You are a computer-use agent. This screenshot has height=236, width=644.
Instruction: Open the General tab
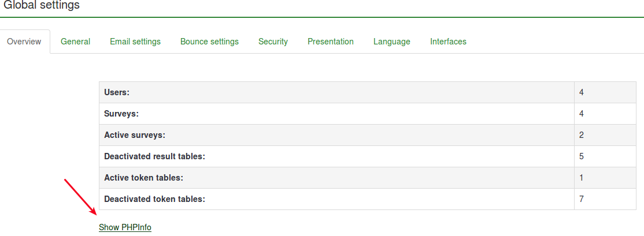tap(75, 42)
